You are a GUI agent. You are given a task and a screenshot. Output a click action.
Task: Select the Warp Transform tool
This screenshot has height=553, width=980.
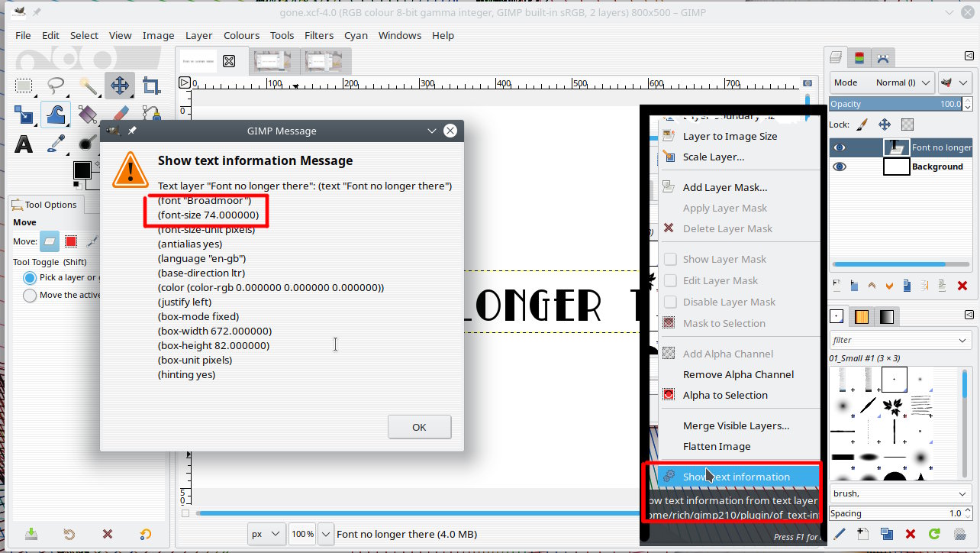click(56, 115)
